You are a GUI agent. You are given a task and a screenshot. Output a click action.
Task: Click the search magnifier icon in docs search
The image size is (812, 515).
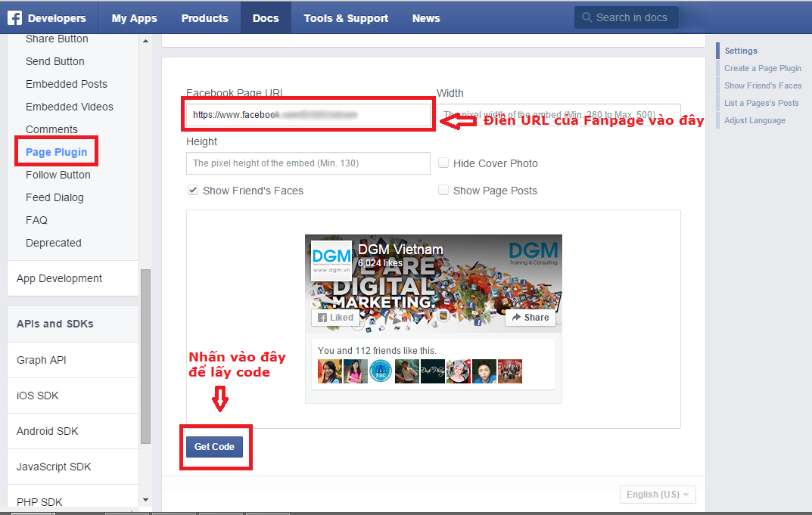click(586, 17)
